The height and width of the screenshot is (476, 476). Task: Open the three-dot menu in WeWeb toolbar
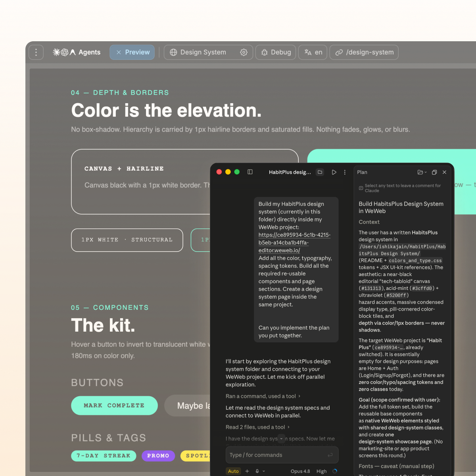[x=36, y=52]
